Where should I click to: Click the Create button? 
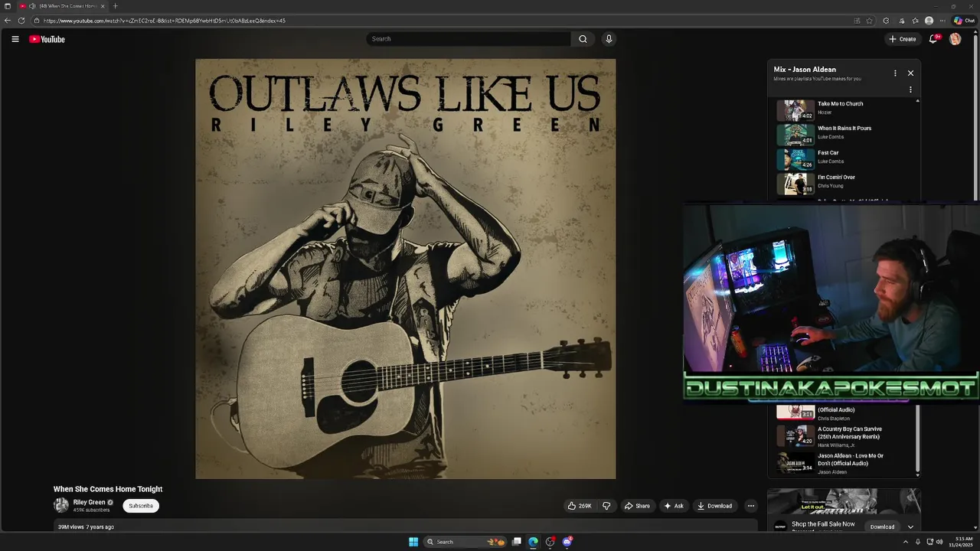tap(903, 39)
